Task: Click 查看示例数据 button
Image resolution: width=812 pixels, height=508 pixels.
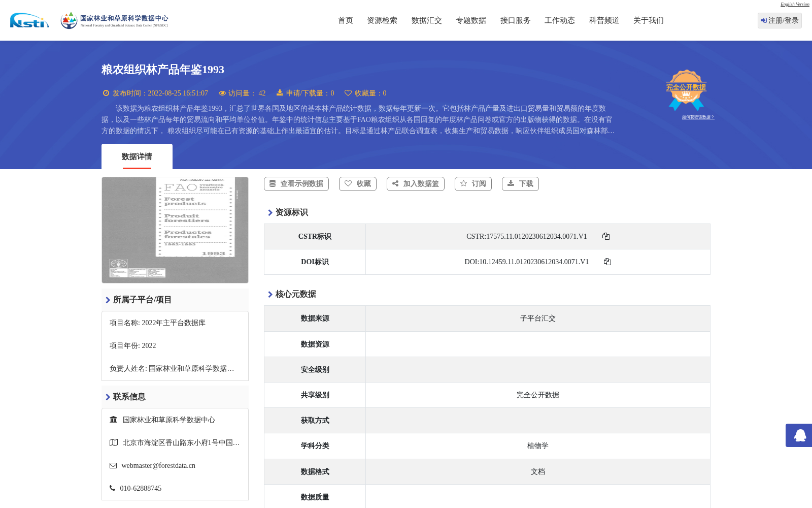Action: (296, 184)
